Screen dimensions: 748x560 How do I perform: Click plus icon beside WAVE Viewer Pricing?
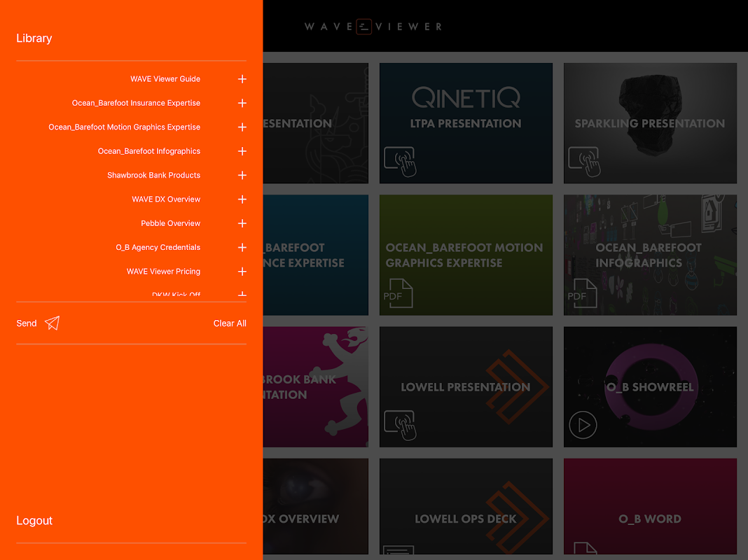(x=242, y=272)
